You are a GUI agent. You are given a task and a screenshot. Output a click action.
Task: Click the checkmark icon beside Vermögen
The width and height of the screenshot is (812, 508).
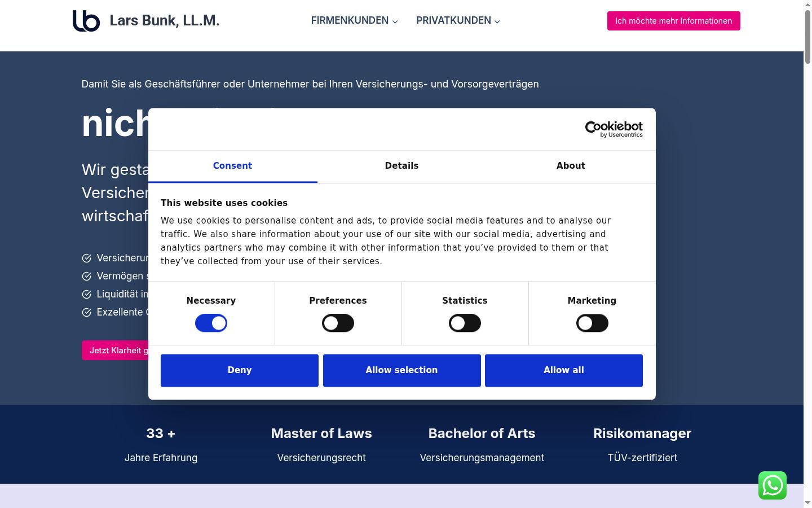[x=87, y=276]
